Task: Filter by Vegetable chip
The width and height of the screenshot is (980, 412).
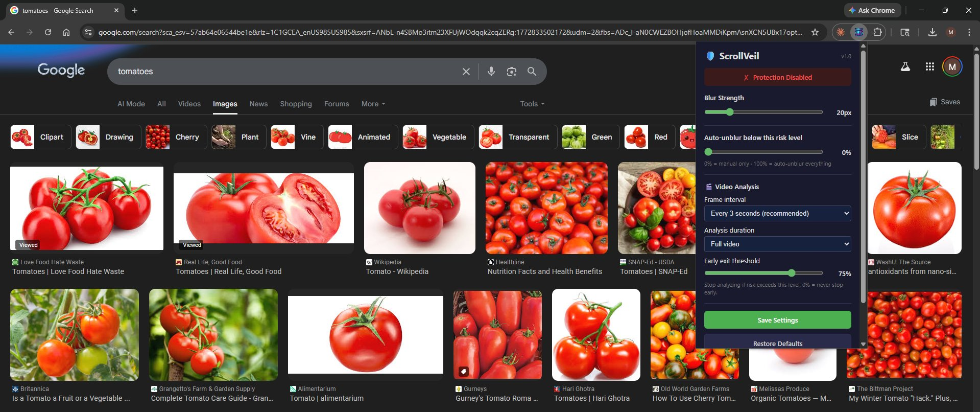Action: [x=439, y=137]
